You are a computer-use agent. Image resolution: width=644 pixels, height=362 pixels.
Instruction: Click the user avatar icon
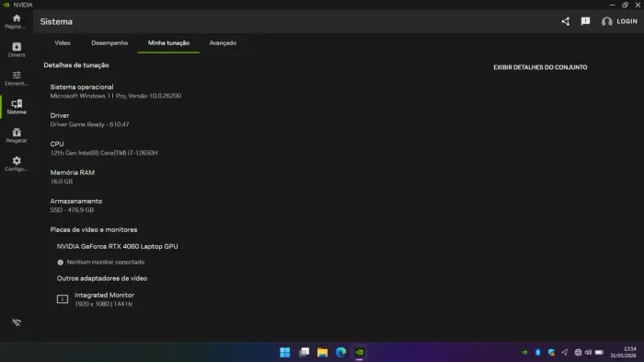click(606, 21)
